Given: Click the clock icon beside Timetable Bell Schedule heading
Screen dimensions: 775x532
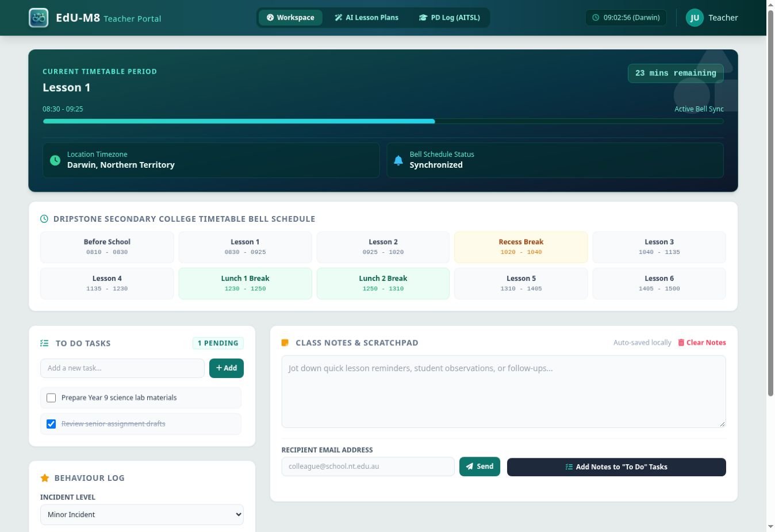Looking at the screenshot, I should pyautogui.click(x=44, y=219).
